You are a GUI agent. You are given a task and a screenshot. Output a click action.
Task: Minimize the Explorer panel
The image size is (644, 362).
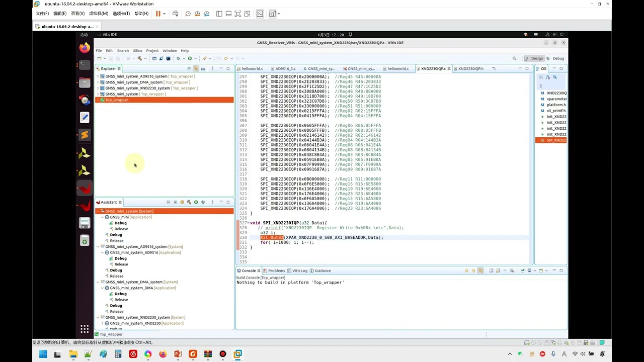(x=221, y=68)
